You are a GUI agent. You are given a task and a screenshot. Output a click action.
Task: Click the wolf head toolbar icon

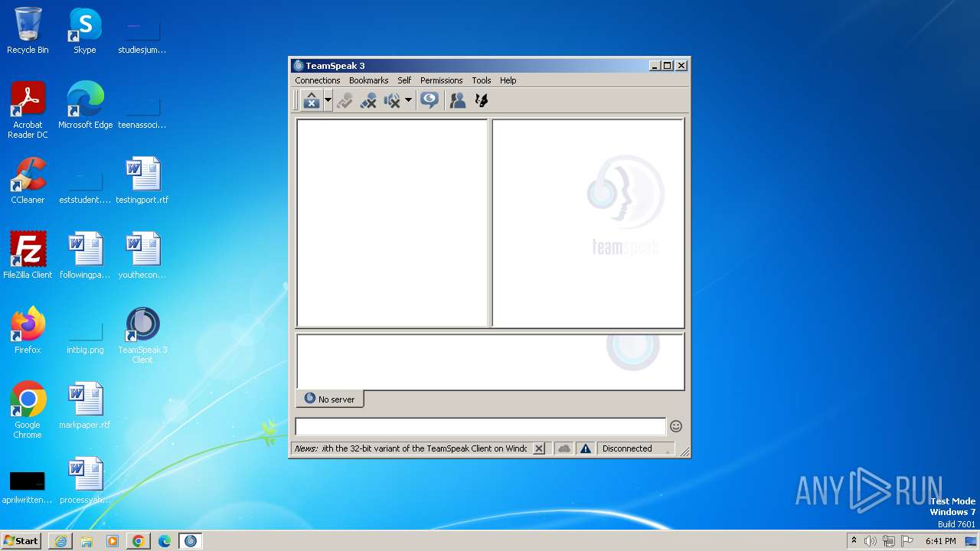482,100
